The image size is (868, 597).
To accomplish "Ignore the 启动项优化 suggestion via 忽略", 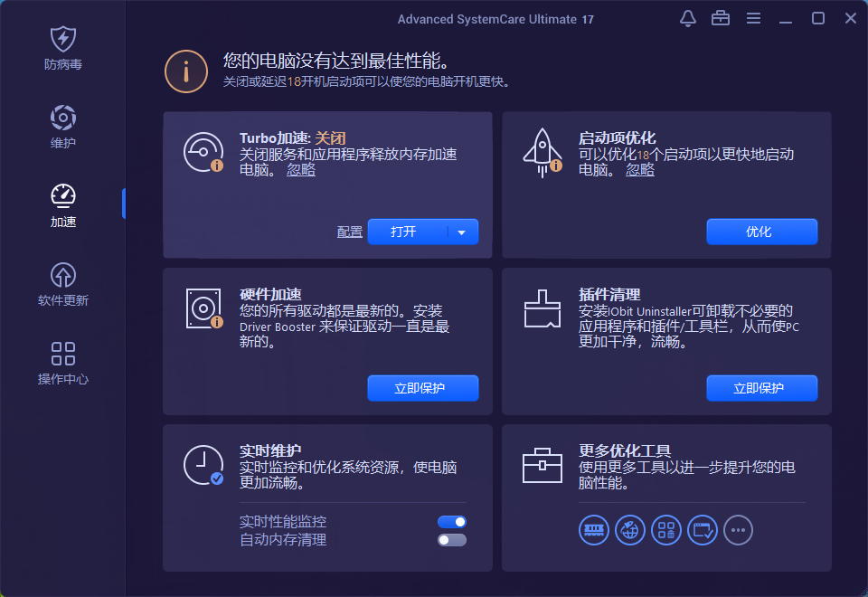I will click(640, 170).
